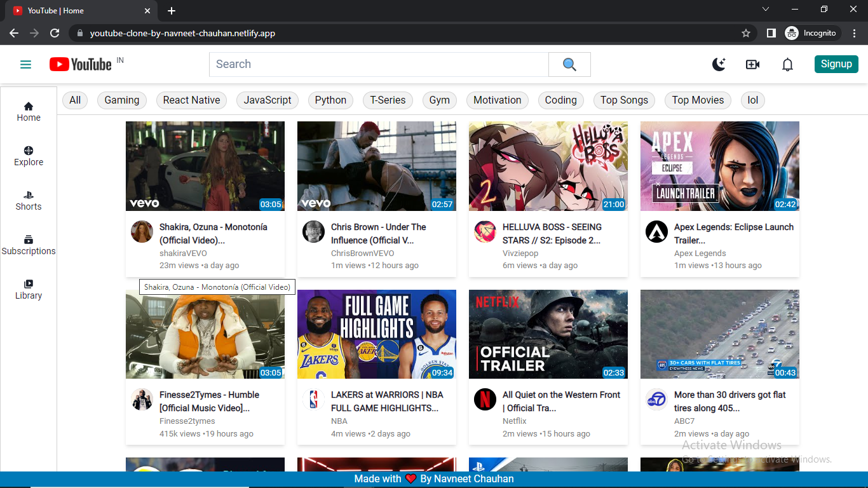This screenshot has height=488, width=868.
Task: Open Subscriptions from the sidebar
Action: click(28, 245)
